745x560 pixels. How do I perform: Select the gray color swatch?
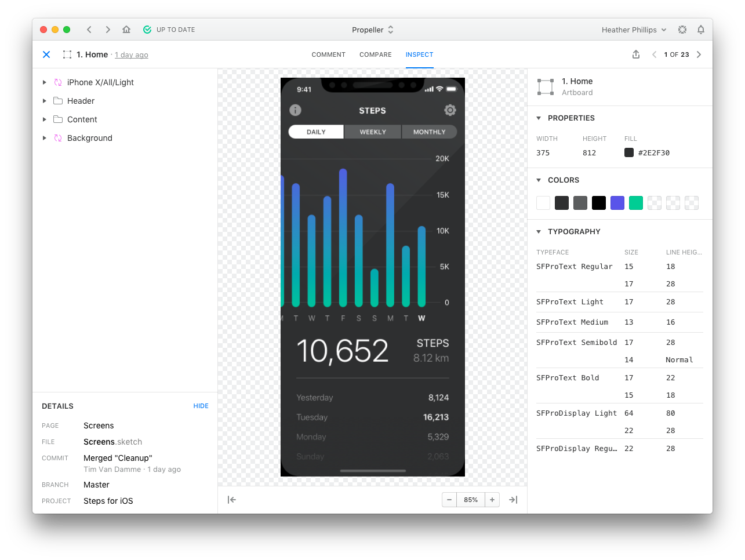tap(580, 203)
